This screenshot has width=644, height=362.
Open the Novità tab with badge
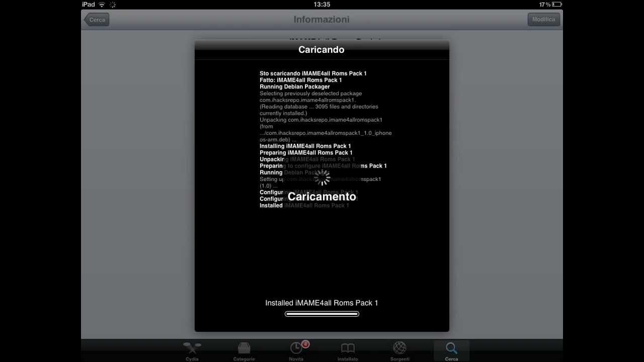click(x=296, y=351)
